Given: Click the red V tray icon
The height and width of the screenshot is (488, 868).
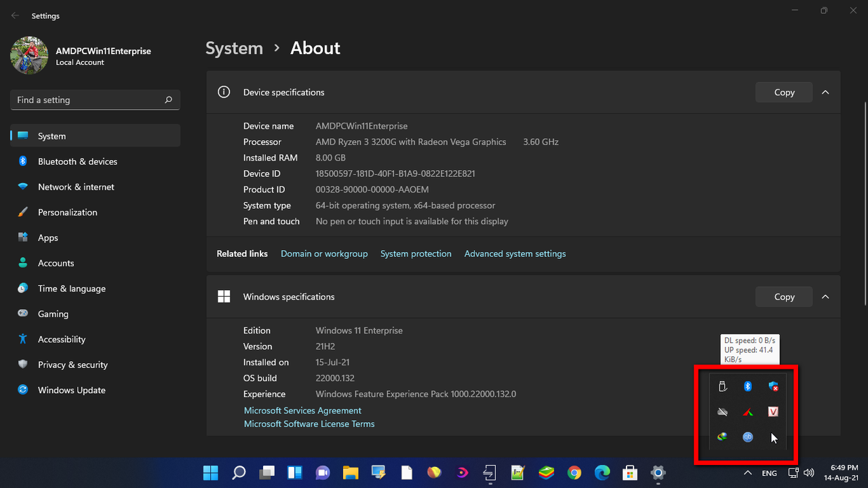Looking at the screenshot, I should point(773,411).
